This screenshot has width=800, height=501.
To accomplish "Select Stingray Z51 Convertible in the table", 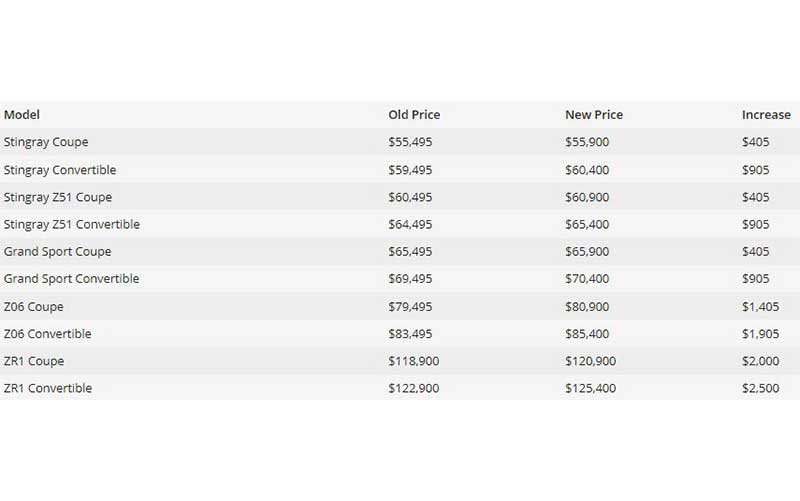I will point(72,224).
